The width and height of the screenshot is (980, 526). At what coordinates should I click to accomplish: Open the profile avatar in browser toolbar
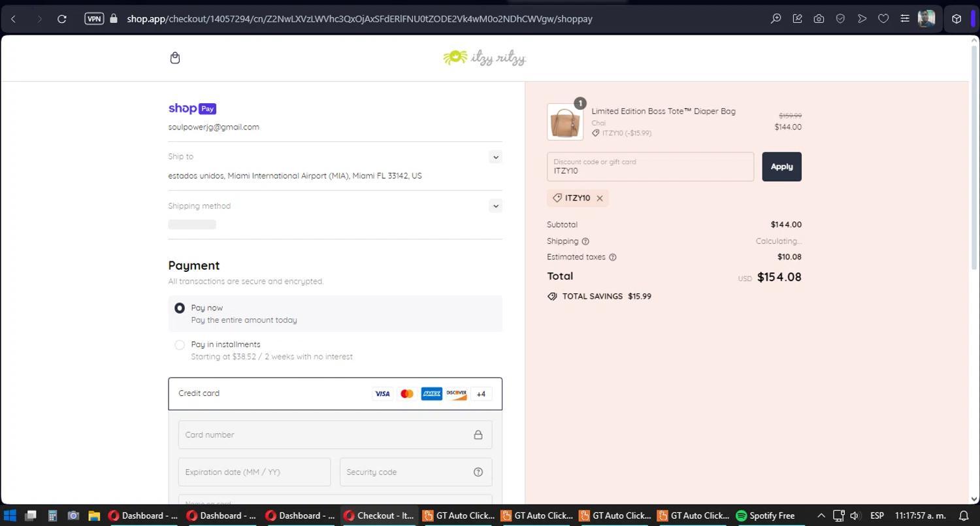(x=926, y=19)
